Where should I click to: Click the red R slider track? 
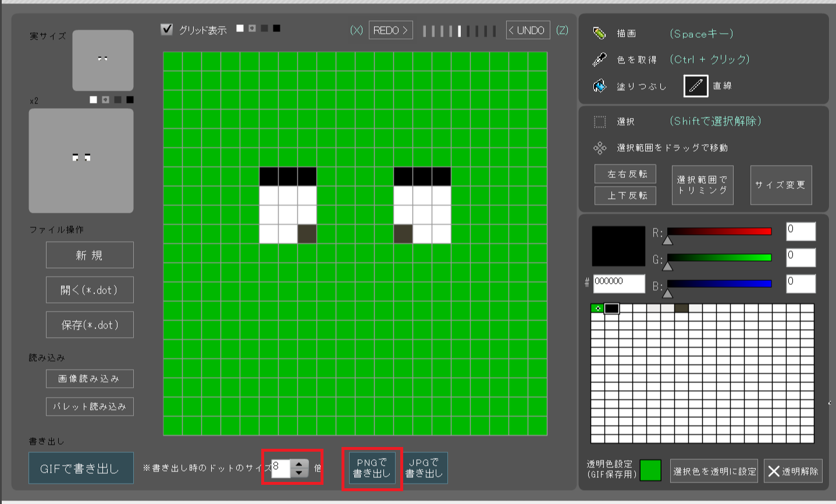coord(719,231)
